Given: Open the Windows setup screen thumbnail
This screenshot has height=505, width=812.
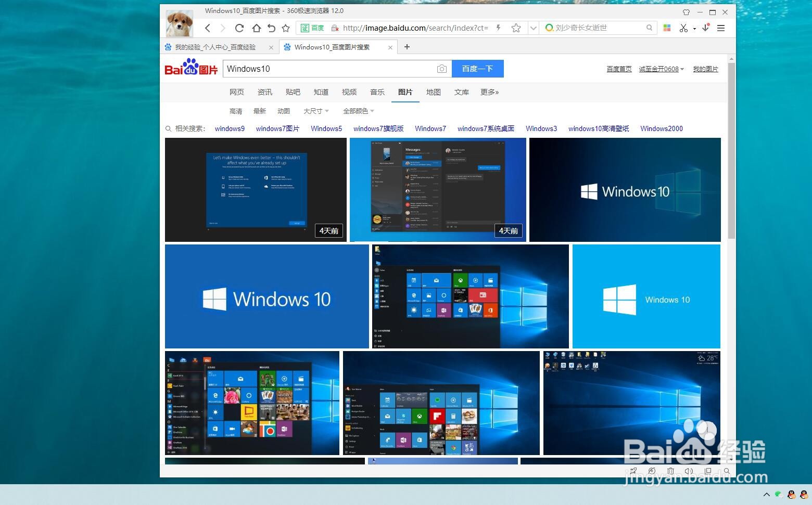Looking at the screenshot, I should coord(256,190).
